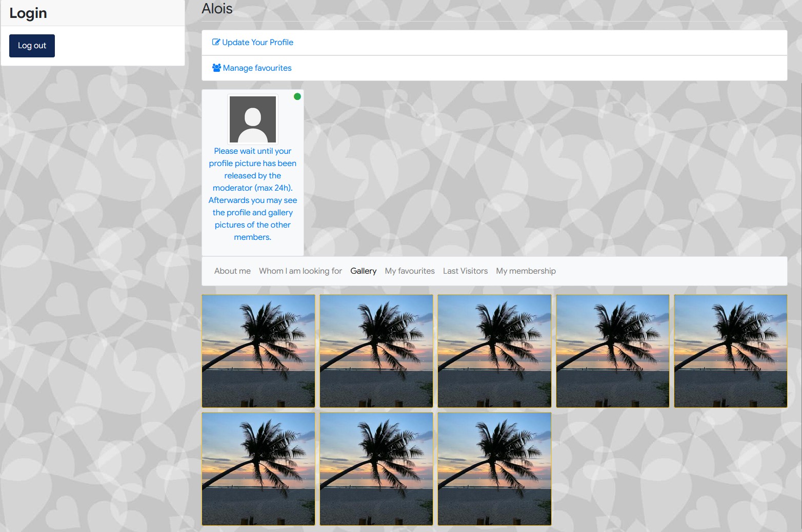
Task: Click the green online status dot
Action: (297, 96)
